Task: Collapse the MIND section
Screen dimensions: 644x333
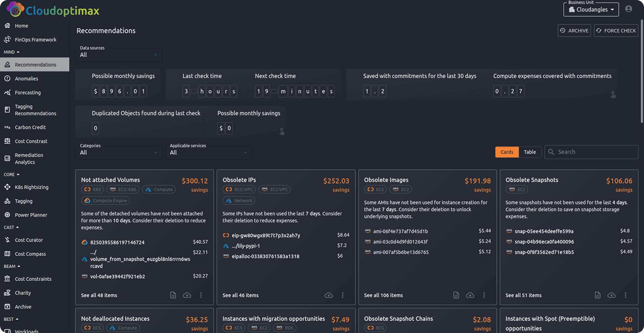Action: [x=11, y=52]
